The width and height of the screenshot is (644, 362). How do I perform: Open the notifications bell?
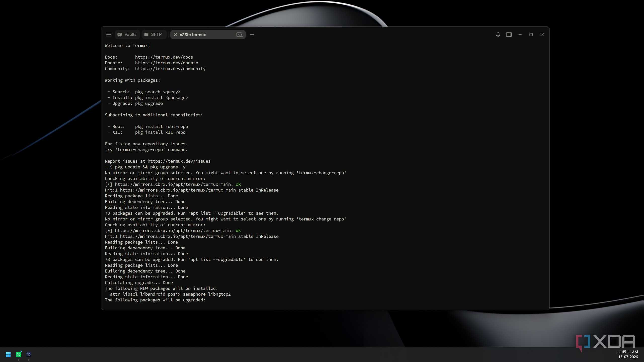498,35
